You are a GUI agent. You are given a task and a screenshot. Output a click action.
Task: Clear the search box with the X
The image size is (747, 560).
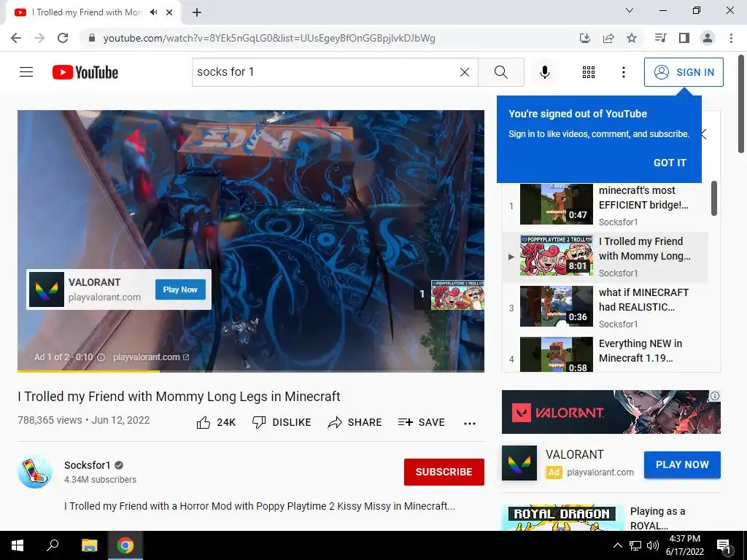tap(465, 72)
